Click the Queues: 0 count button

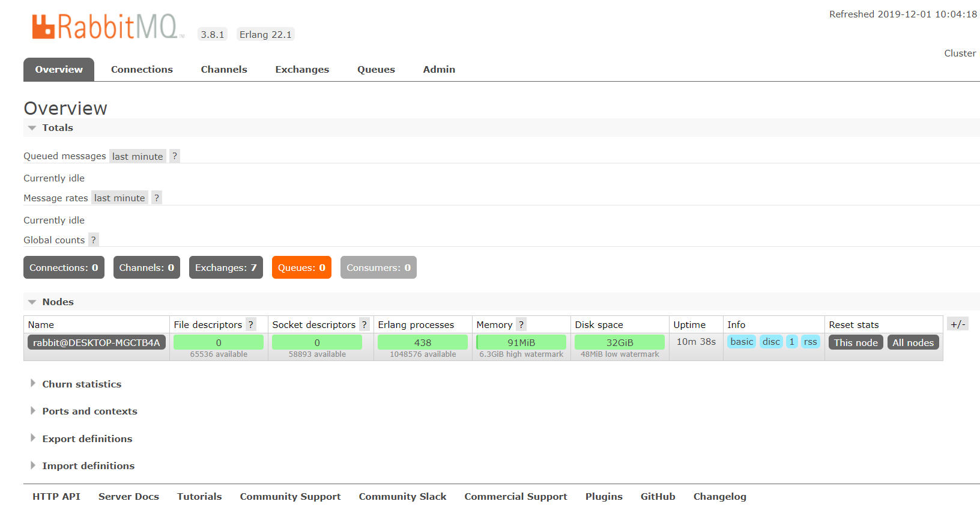pyautogui.click(x=301, y=267)
